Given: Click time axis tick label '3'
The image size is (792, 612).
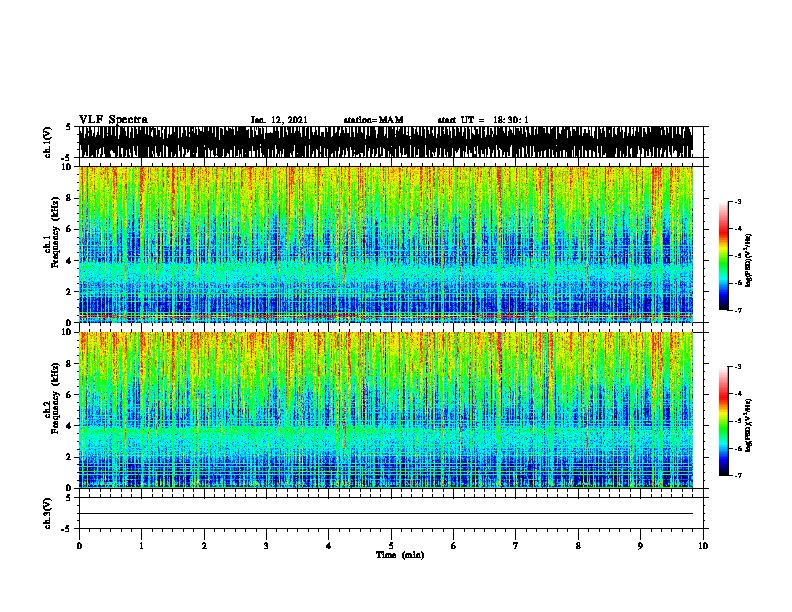Looking at the screenshot, I should point(266,546).
